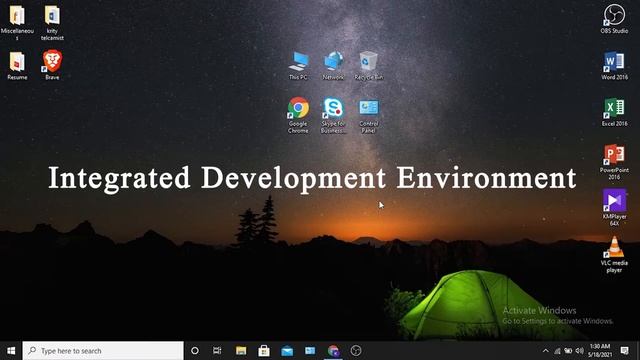
Task: Open the Miscellaneous folder on desktop
Action: click(x=17, y=22)
